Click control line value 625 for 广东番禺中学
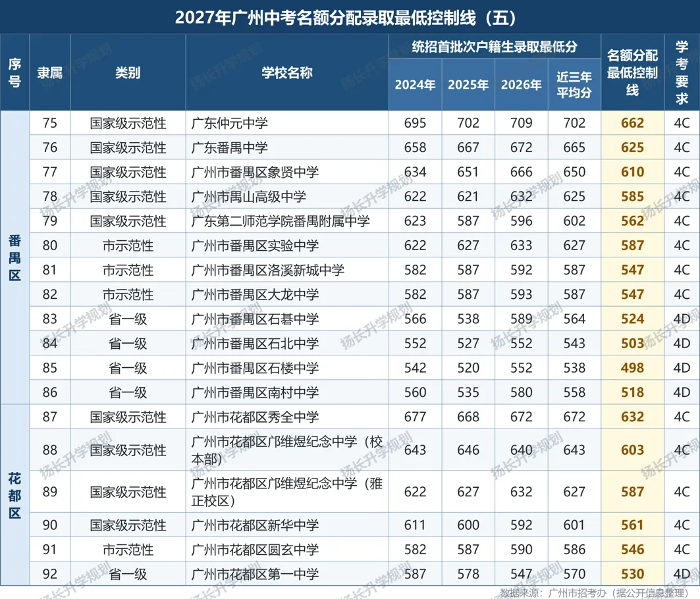 (632, 147)
